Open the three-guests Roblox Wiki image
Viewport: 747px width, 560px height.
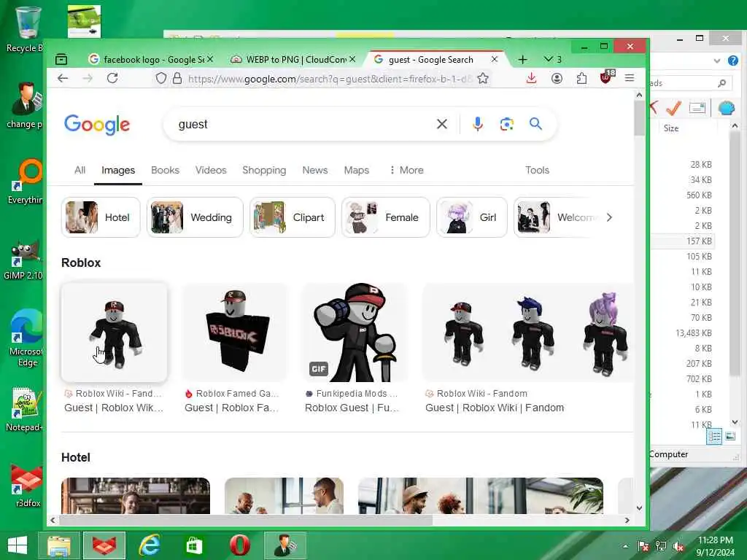(528, 332)
